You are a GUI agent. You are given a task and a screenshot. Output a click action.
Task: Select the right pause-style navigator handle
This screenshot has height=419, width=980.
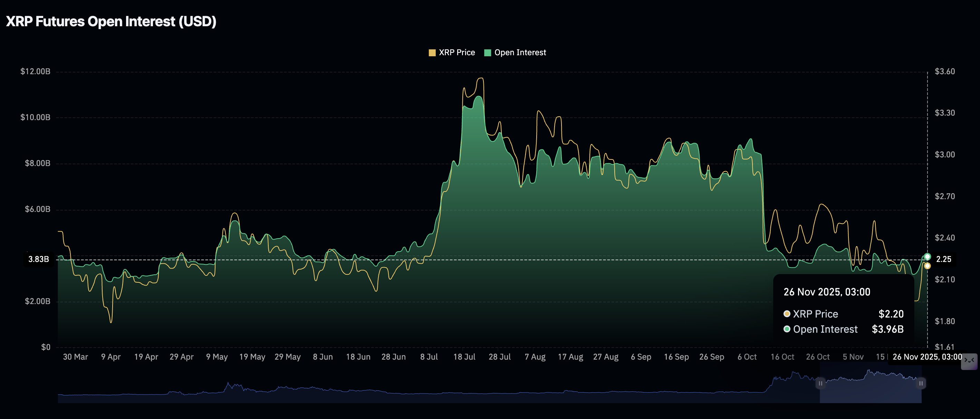click(x=921, y=384)
